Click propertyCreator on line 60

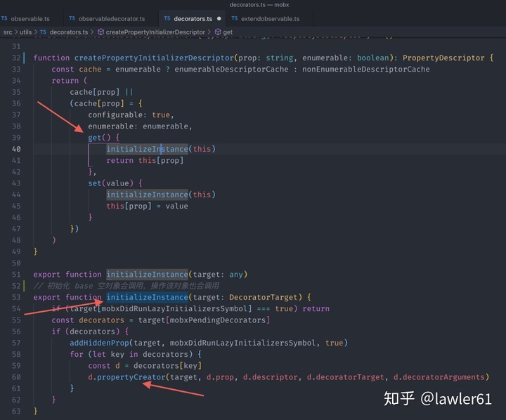131,377
